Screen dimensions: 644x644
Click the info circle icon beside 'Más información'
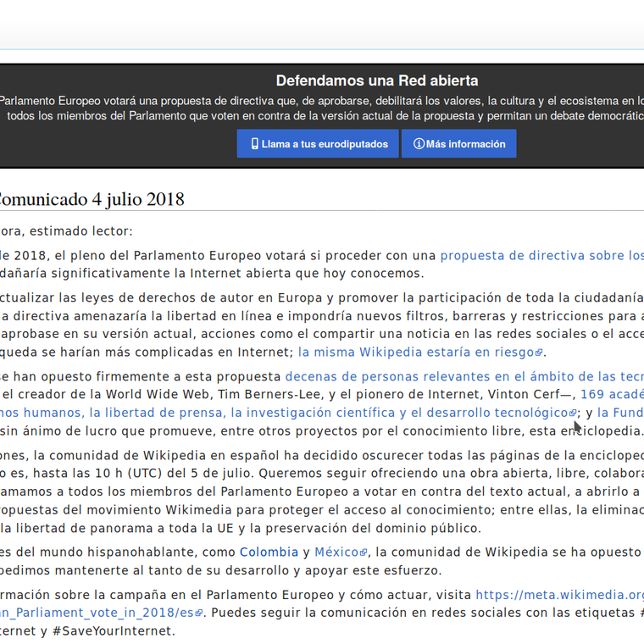tap(419, 144)
